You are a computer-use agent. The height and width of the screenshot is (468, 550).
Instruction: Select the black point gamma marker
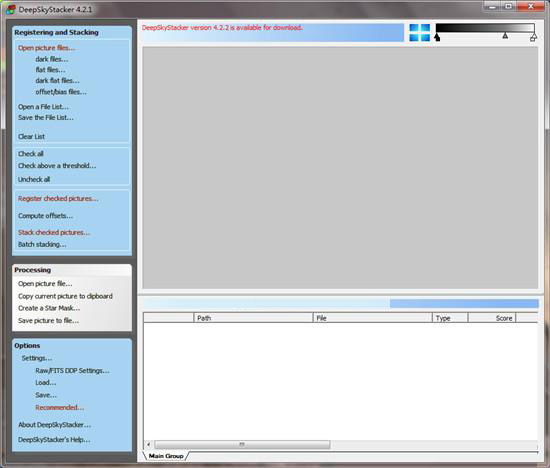437,37
